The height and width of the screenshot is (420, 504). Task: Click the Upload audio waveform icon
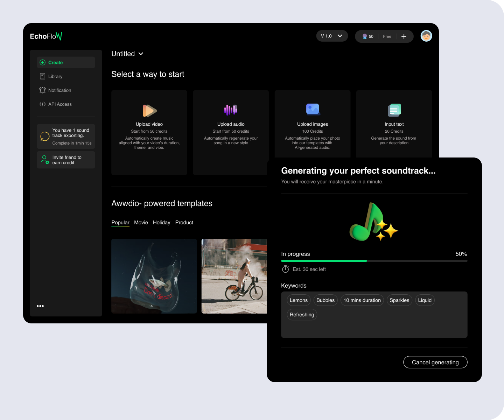[x=231, y=110]
